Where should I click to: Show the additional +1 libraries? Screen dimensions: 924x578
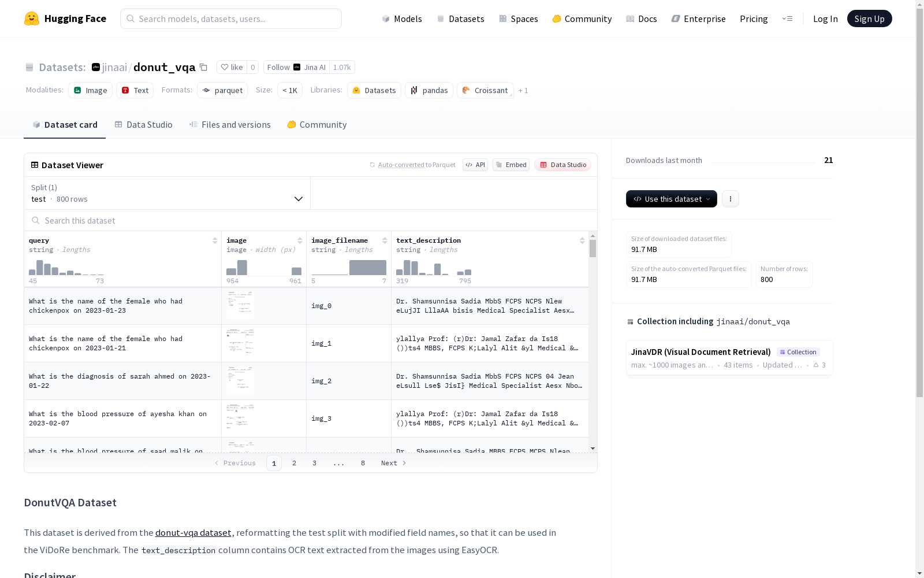(x=523, y=90)
